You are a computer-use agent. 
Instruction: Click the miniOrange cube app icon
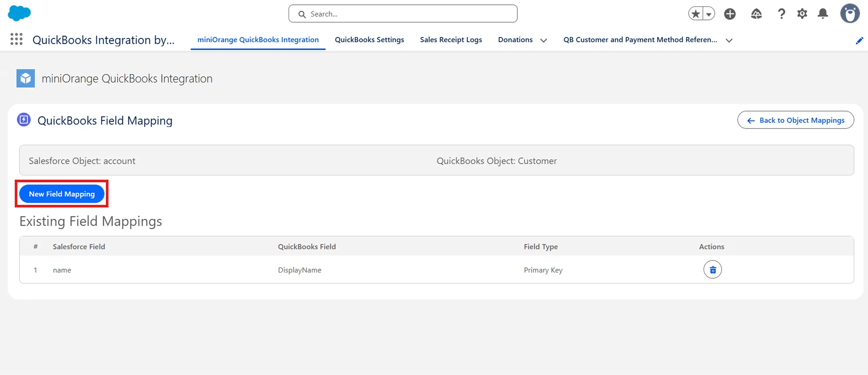pos(26,79)
